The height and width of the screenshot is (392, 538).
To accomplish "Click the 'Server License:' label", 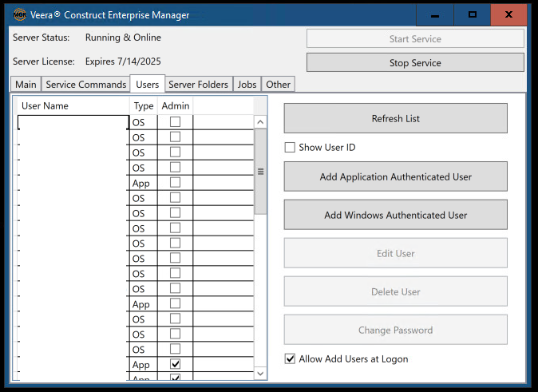I will (x=44, y=61).
